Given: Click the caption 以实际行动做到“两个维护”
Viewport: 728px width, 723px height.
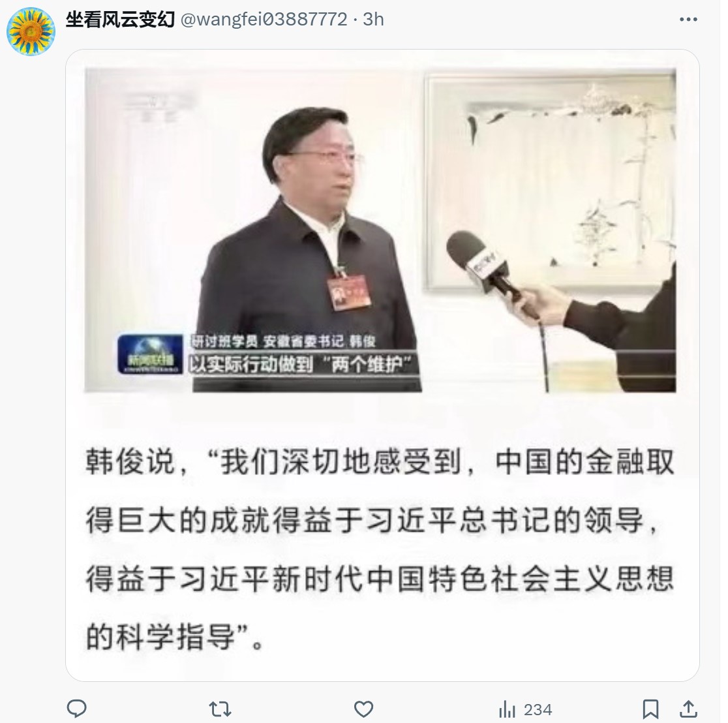Looking at the screenshot, I should click(300, 365).
